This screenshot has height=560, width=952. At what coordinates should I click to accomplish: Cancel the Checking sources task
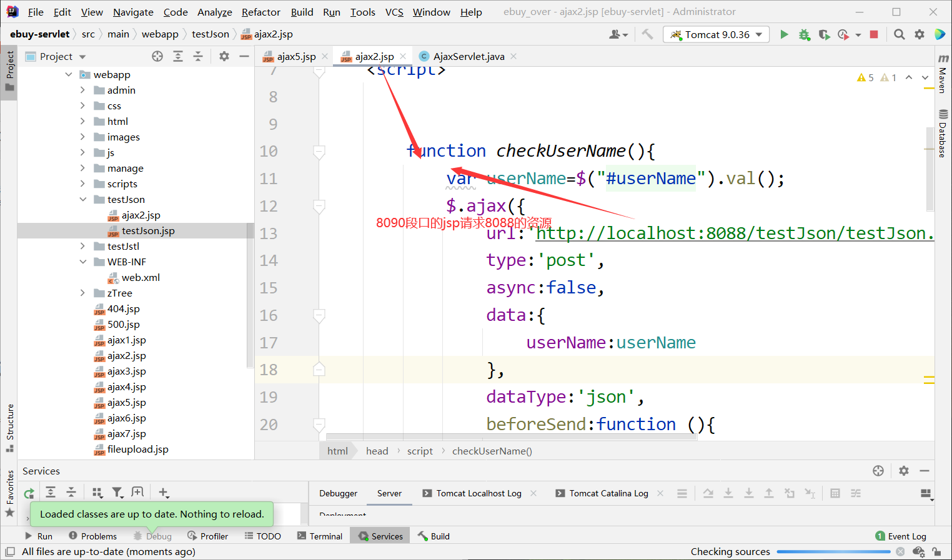point(900,552)
